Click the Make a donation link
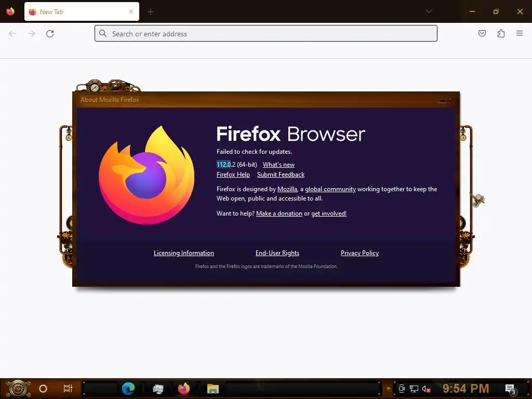 tap(279, 214)
